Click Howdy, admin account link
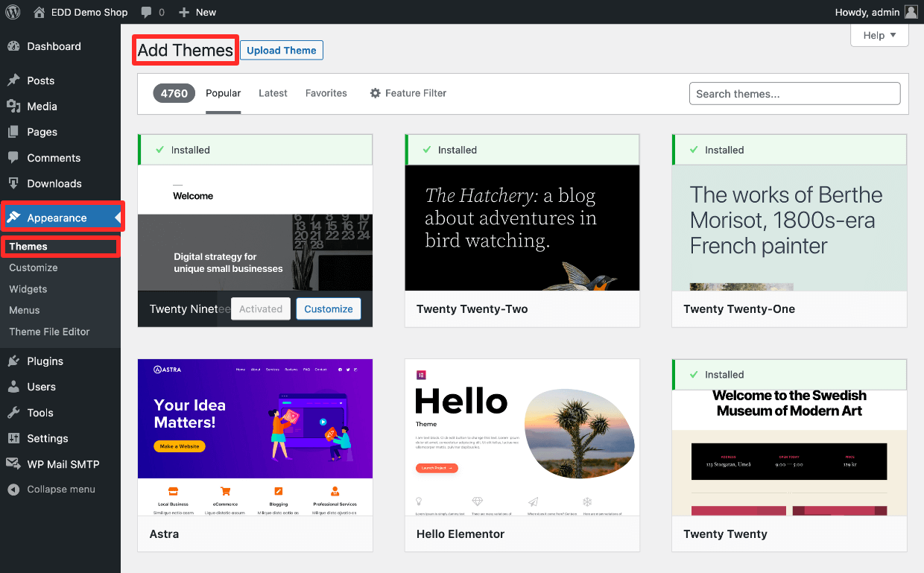Screen dimensions: 924x573 tap(867, 12)
